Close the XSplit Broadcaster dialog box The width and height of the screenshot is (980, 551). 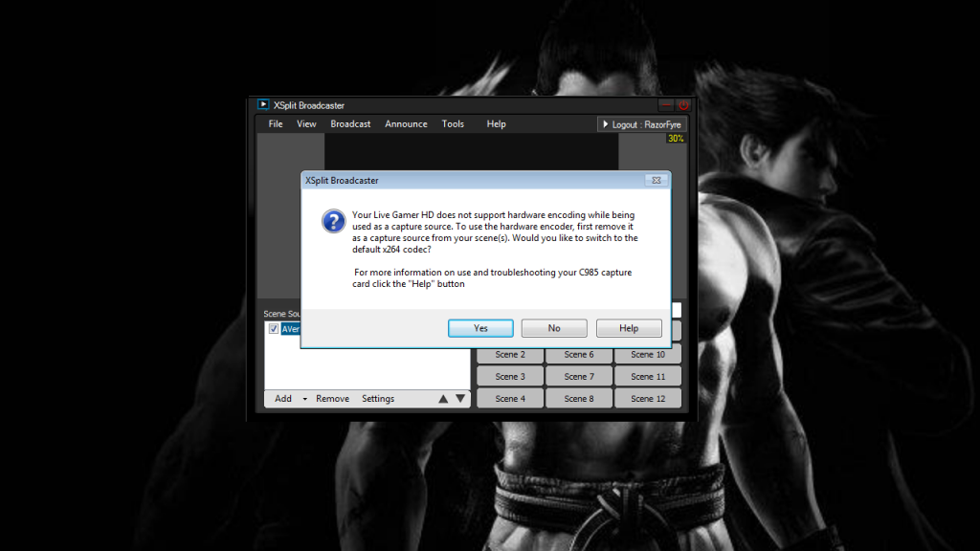click(656, 180)
